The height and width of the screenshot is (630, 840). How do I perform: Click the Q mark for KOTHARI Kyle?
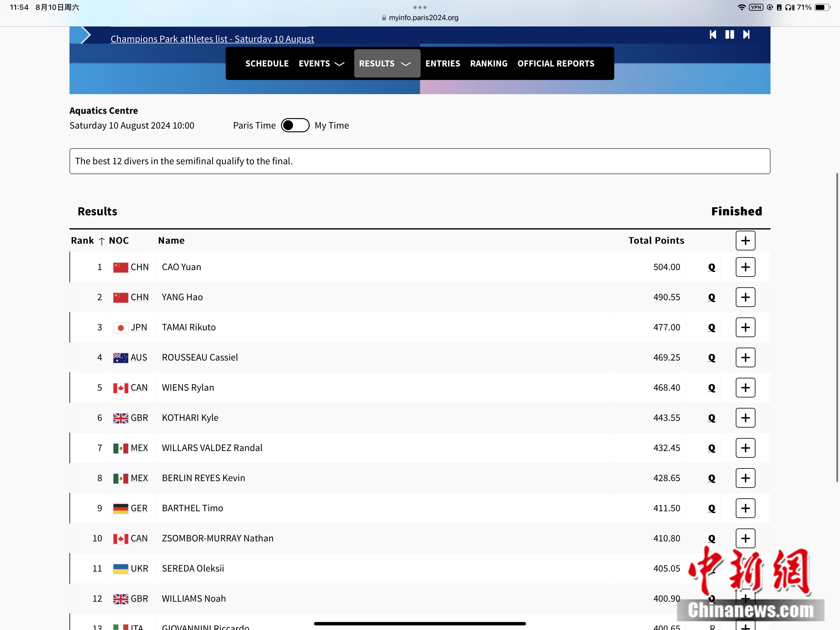pos(711,418)
